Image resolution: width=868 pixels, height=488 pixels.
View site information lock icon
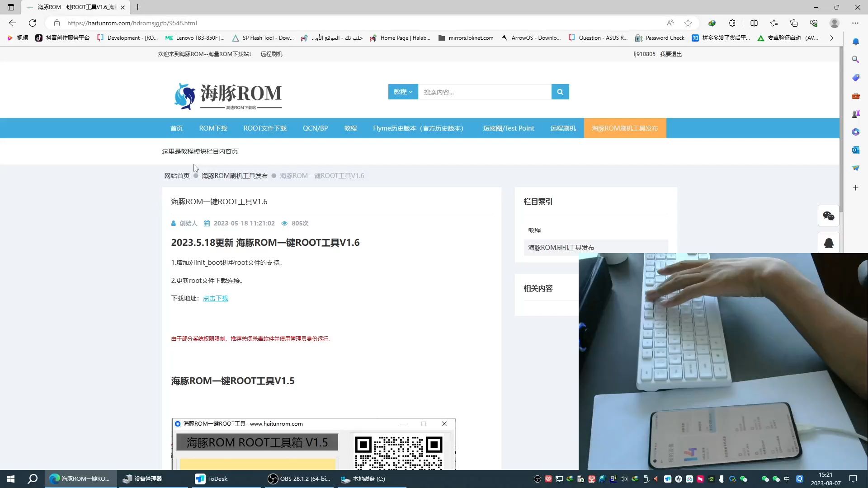point(57,23)
